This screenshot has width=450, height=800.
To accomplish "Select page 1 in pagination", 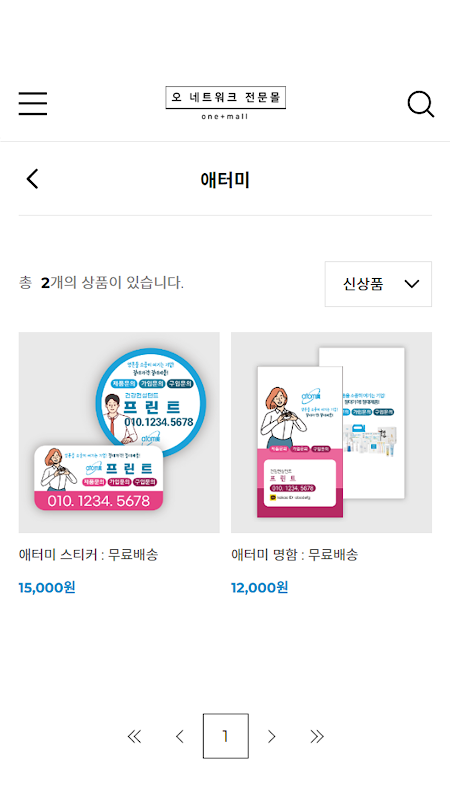I will [226, 736].
